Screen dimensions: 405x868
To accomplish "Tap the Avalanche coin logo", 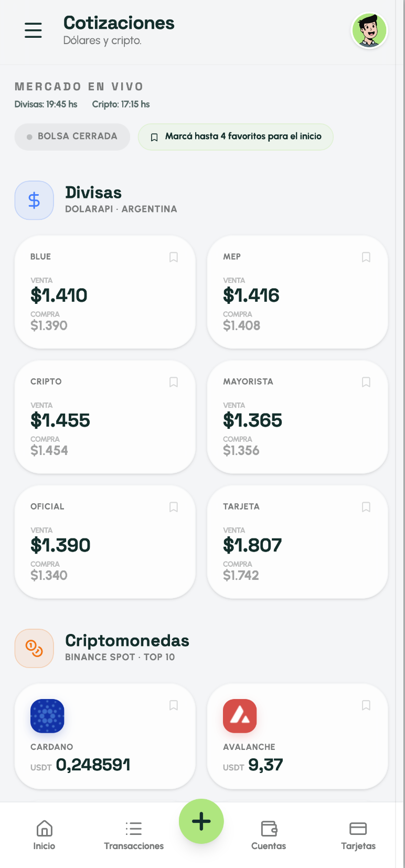I will coord(240,716).
